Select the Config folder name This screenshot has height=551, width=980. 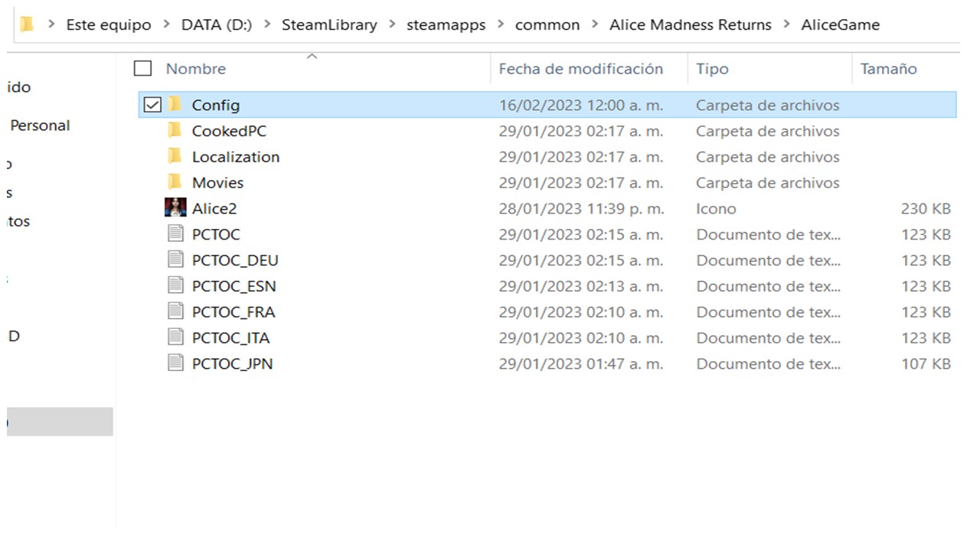pos(216,106)
